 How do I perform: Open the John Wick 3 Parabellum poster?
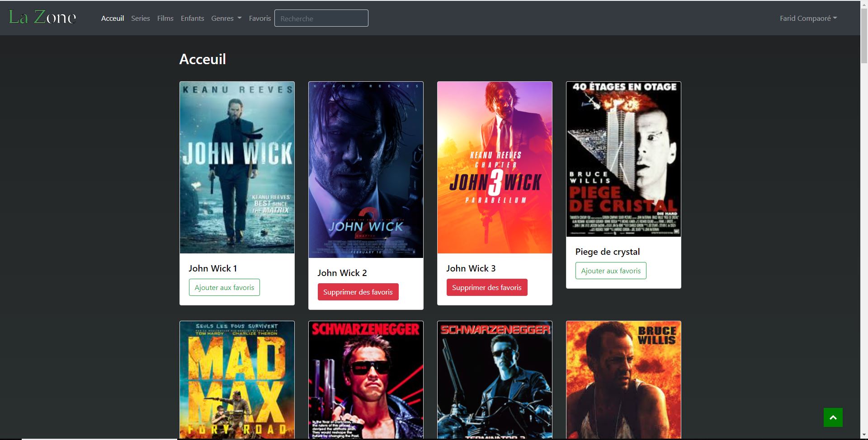pos(495,168)
